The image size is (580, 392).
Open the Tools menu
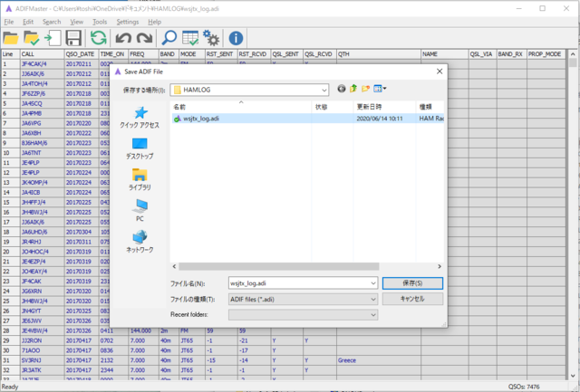coord(100,22)
